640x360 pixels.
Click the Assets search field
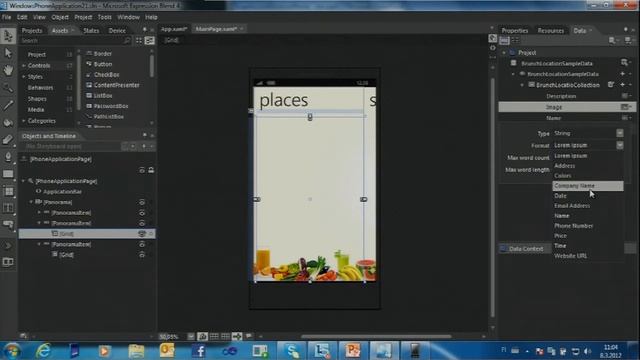click(x=76, y=41)
